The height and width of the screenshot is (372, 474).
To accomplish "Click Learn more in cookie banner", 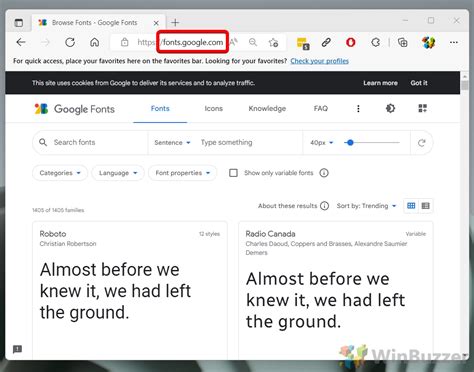I will [380, 83].
